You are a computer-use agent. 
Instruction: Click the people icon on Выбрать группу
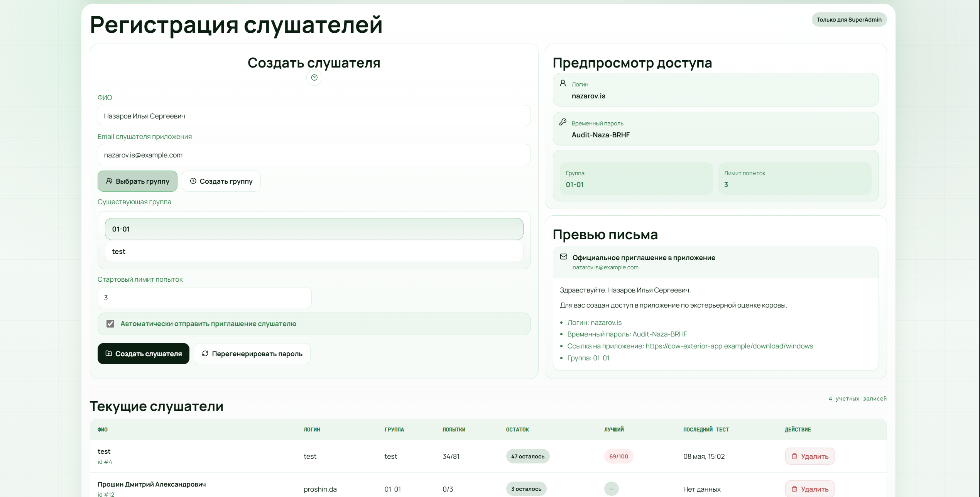click(x=109, y=181)
